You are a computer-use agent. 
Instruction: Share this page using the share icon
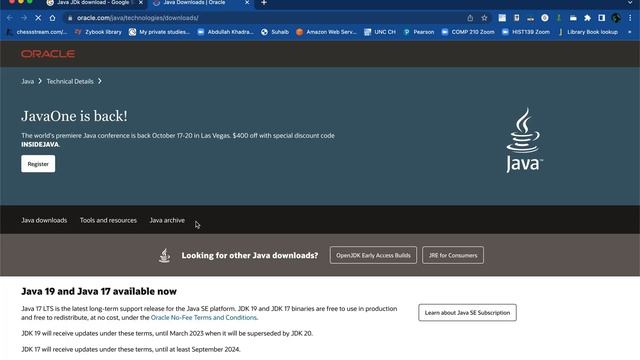pyautogui.click(x=470, y=18)
